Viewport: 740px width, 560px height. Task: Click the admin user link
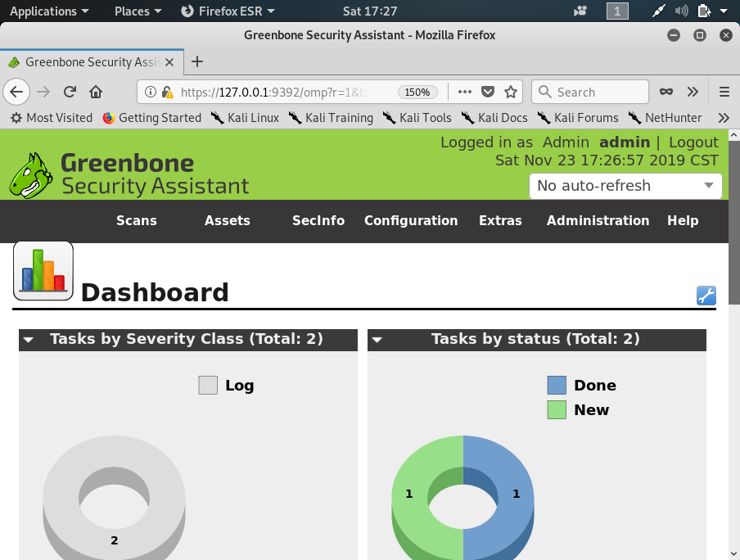(x=625, y=142)
